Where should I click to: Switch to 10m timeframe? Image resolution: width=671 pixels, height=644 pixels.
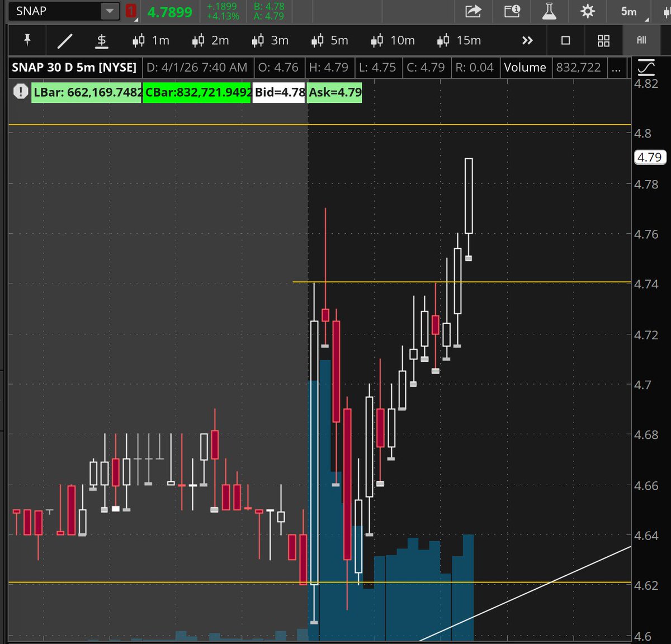point(394,40)
